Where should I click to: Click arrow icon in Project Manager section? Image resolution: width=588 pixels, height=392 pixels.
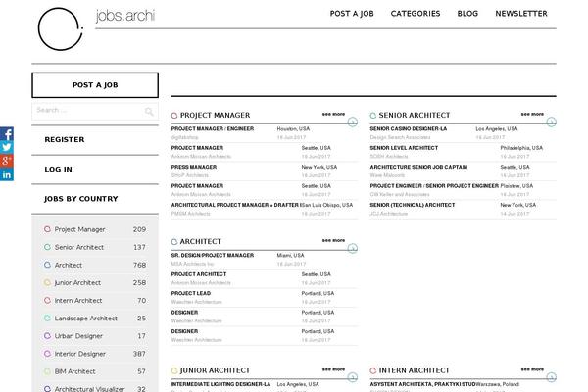tap(352, 122)
